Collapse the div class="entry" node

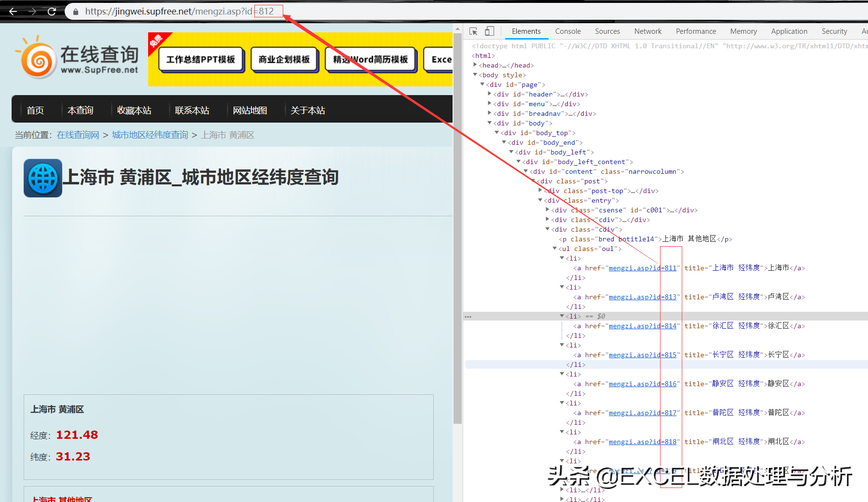(540, 200)
